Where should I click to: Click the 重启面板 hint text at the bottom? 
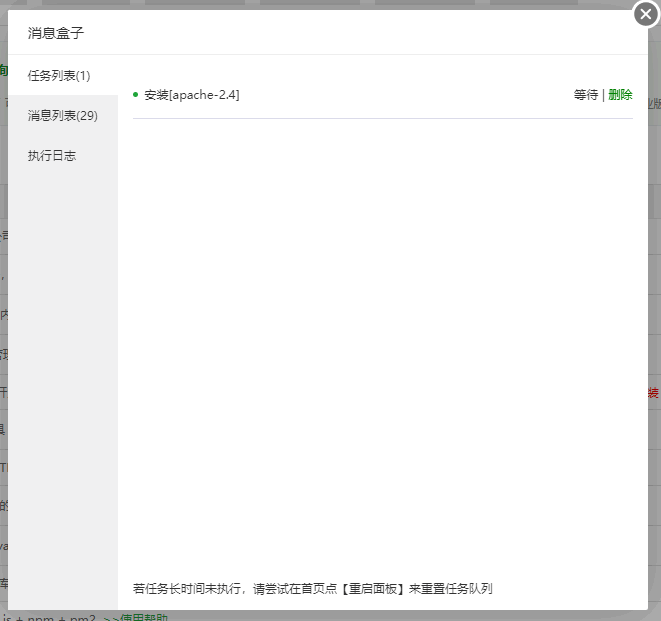click(x=373, y=589)
